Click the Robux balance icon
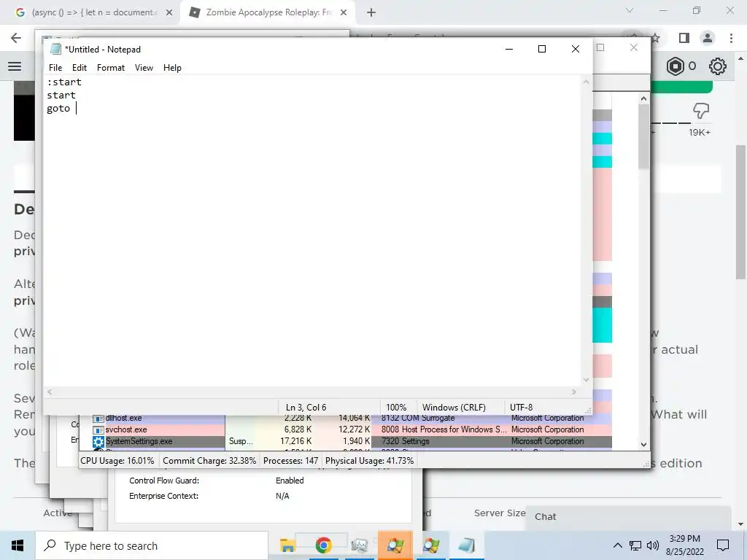747x560 pixels. point(675,66)
